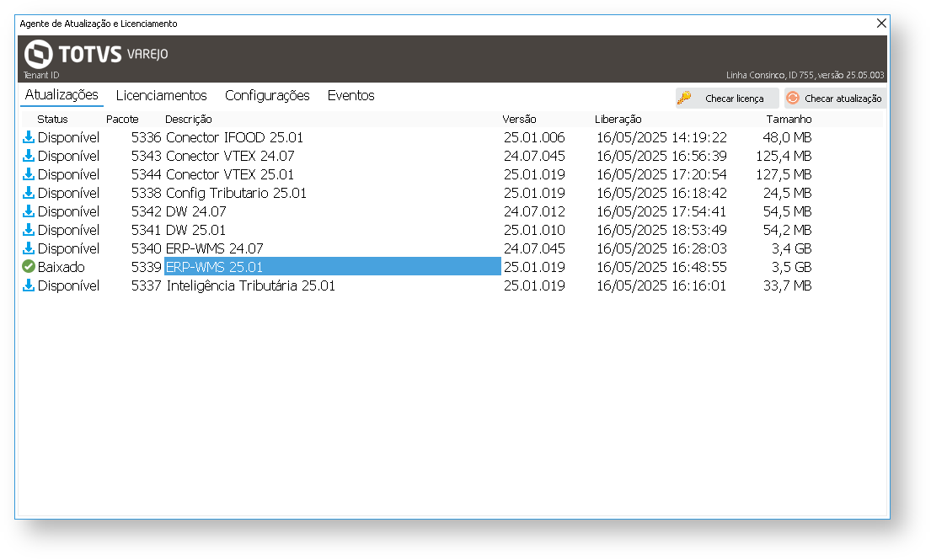
Task: Click the Tenant ID label
Action: pyautogui.click(x=41, y=75)
